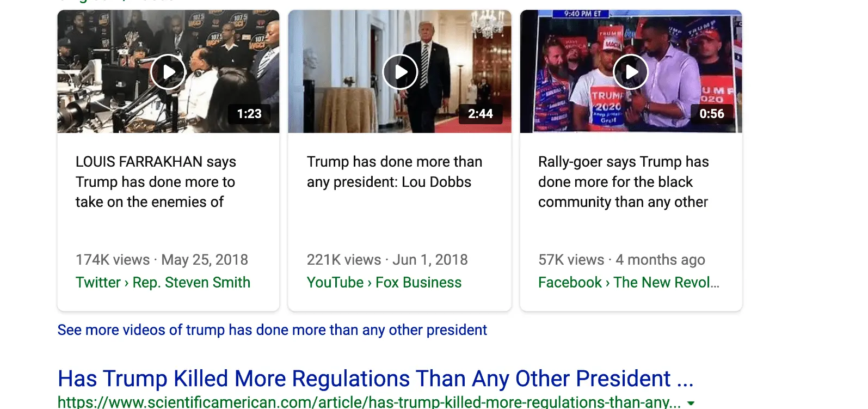Open the Trump 2020 rally thumbnail
This screenshot has width=868, height=409.
point(631,71)
